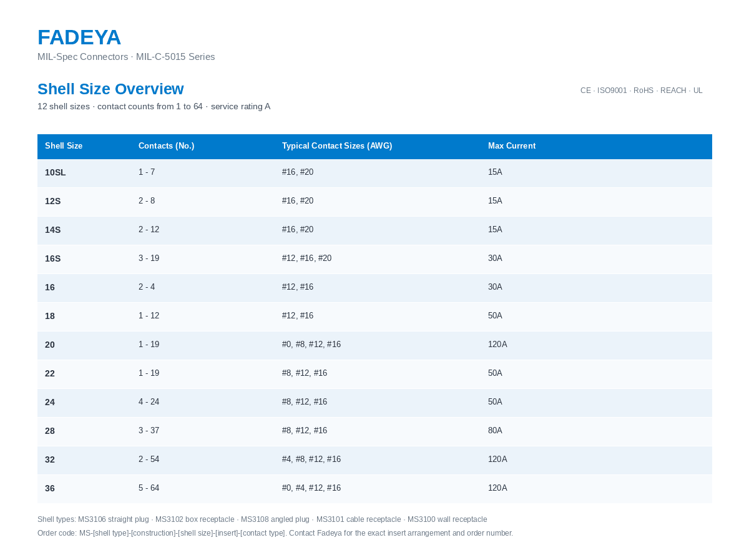The width and height of the screenshot is (749, 560).
Task: Click the Shell Size Overview heading
Action: tap(110, 89)
